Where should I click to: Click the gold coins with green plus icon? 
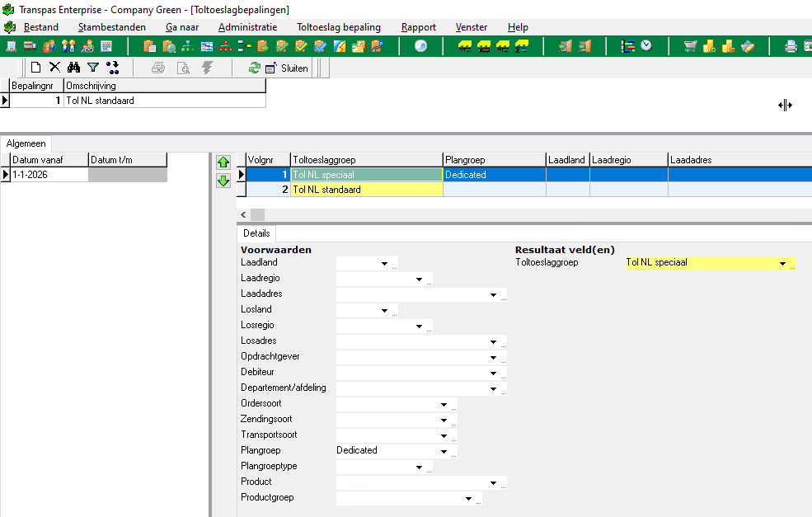710,47
